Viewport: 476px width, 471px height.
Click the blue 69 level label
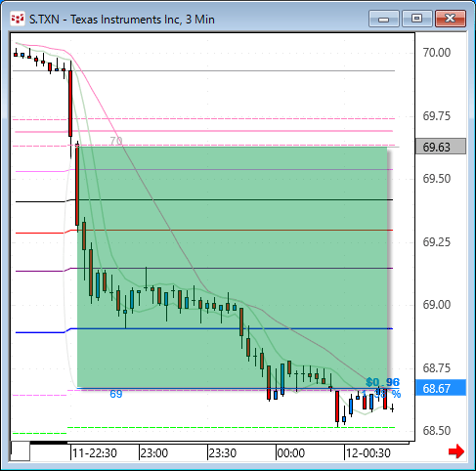[x=116, y=394]
